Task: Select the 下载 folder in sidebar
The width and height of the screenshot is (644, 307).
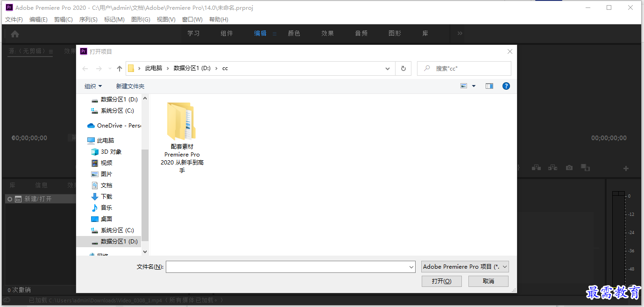Action: click(x=101, y=197)
